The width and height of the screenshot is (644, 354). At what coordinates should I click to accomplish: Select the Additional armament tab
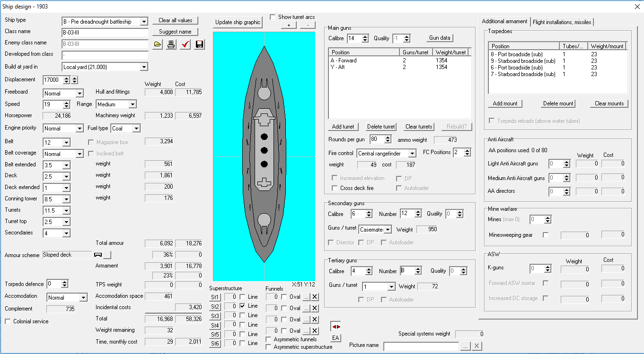point(504,21)
